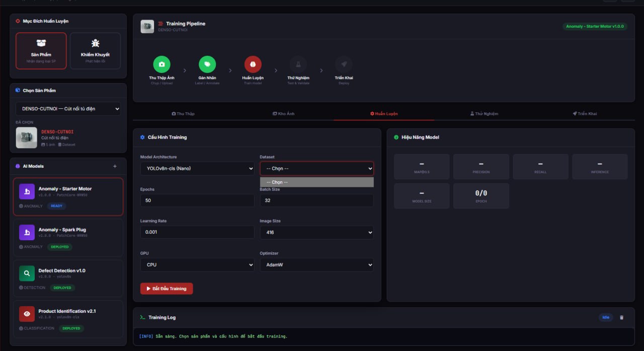
Task: Select the Product Identification v2.1 model title
Action: [67, 311]
